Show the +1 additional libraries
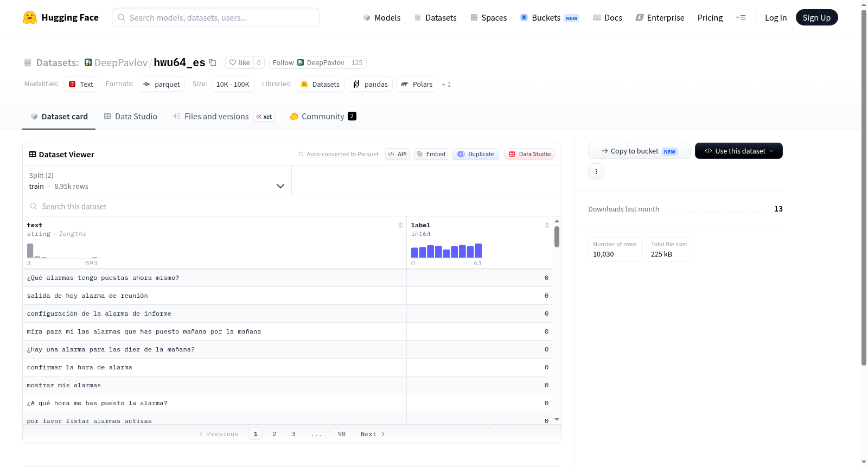 tap(446, 85)
